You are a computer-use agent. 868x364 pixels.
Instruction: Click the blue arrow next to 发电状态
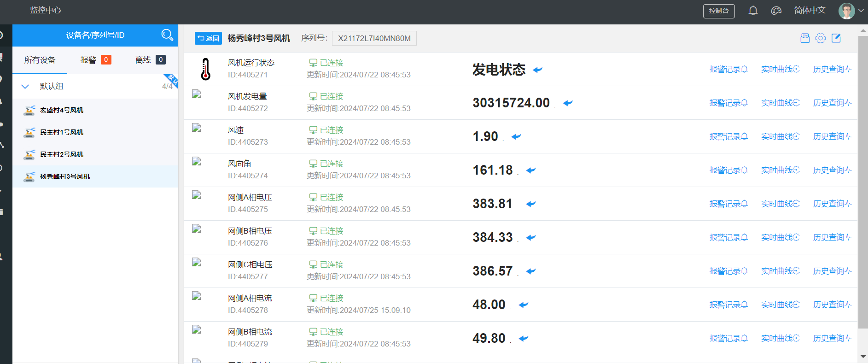click(537, 70)
